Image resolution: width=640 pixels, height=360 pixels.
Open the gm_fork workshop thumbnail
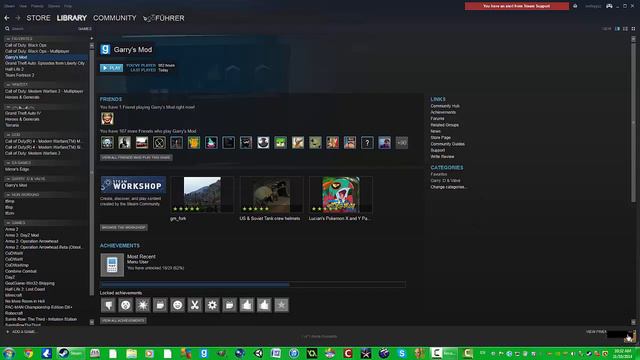202,195
